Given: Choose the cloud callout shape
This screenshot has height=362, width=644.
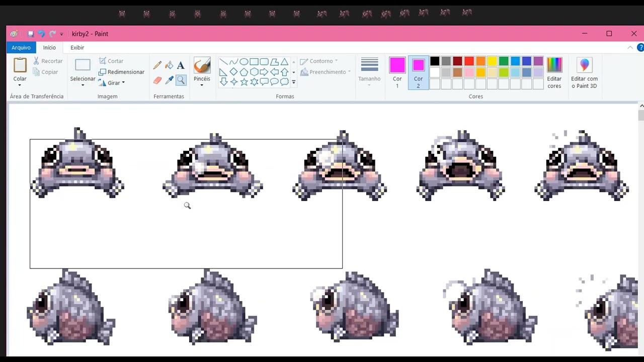Looking at the screenshot, I should (x=284, y=81).
